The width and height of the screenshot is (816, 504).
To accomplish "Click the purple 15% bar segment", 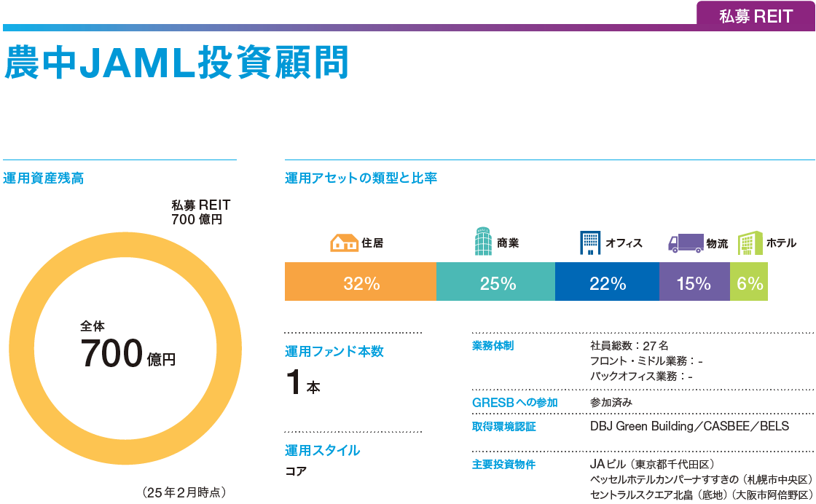I will tap(694, 283).
